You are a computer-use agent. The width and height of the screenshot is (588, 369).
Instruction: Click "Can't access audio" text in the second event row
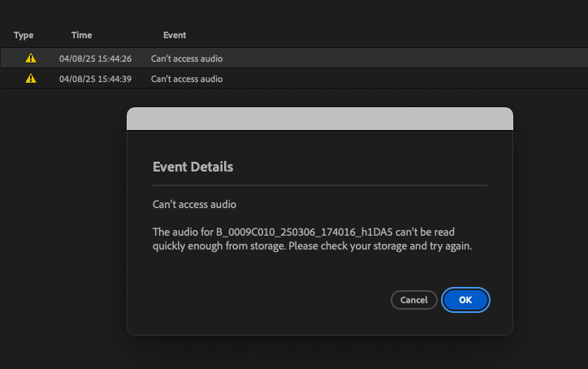coord(187,79)
